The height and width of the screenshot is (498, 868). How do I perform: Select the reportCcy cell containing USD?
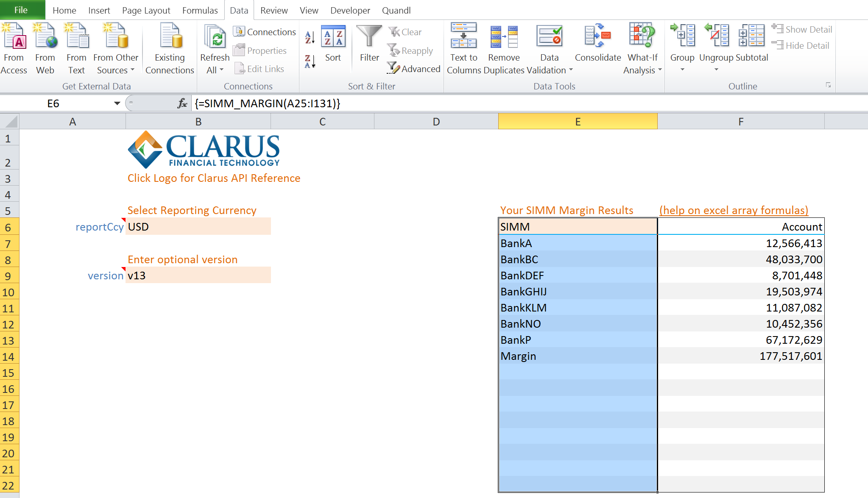click(198, 226)
